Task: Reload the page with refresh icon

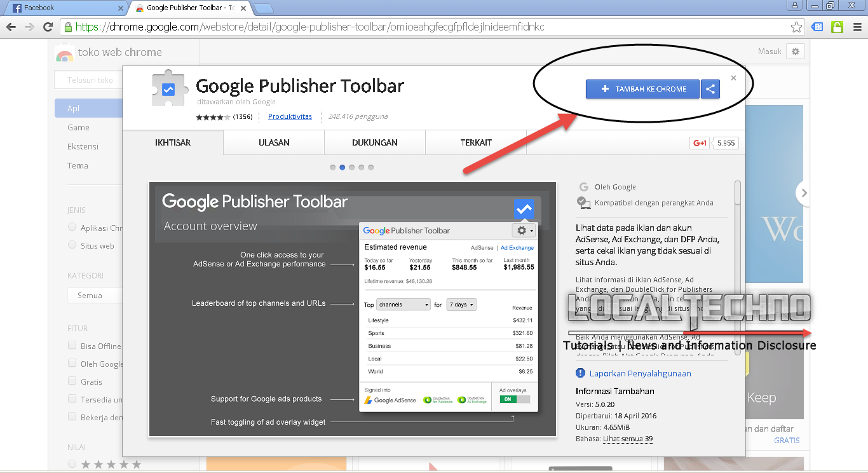Action: (48, 27)
